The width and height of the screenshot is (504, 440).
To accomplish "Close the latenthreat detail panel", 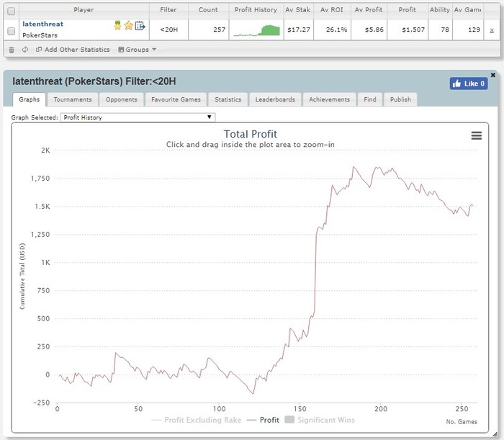I will 492,75.
